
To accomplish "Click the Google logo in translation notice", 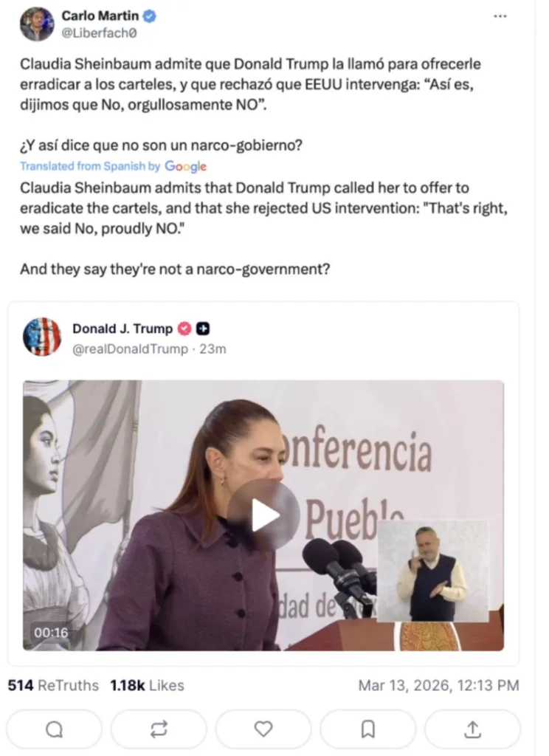I will coord(185,166).
